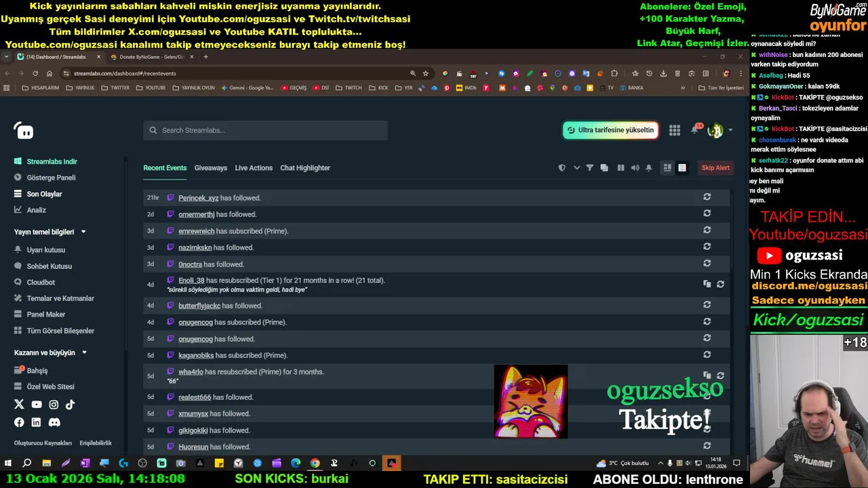This screenshot has height=488, width=868.
Task: Replay the 0noctra follow alert
Action: tap(707, 263)
